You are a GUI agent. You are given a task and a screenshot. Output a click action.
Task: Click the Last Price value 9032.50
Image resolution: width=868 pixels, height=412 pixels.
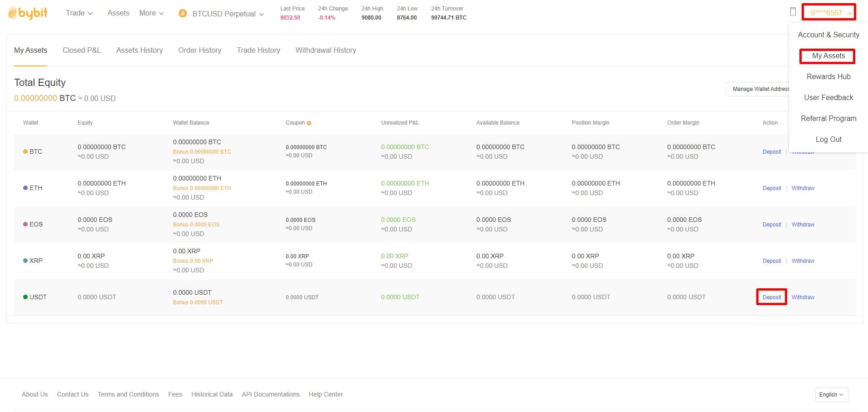(x=290, y=18)
